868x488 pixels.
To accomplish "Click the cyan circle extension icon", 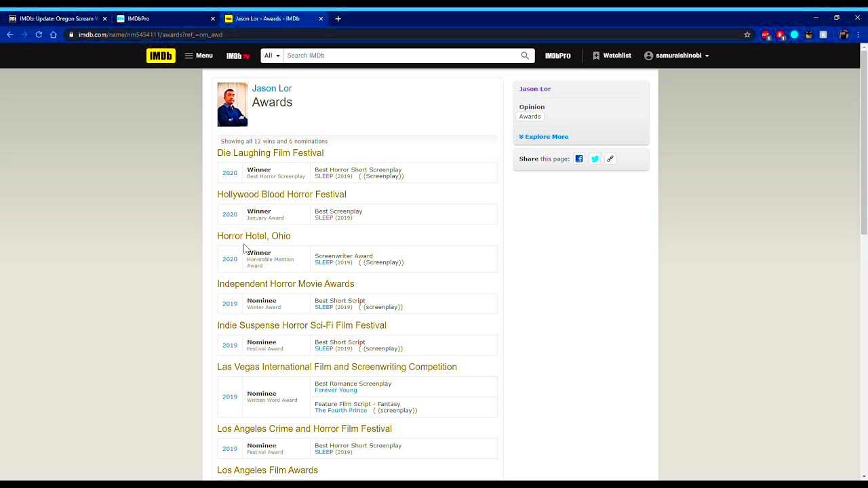I will 794,35.
